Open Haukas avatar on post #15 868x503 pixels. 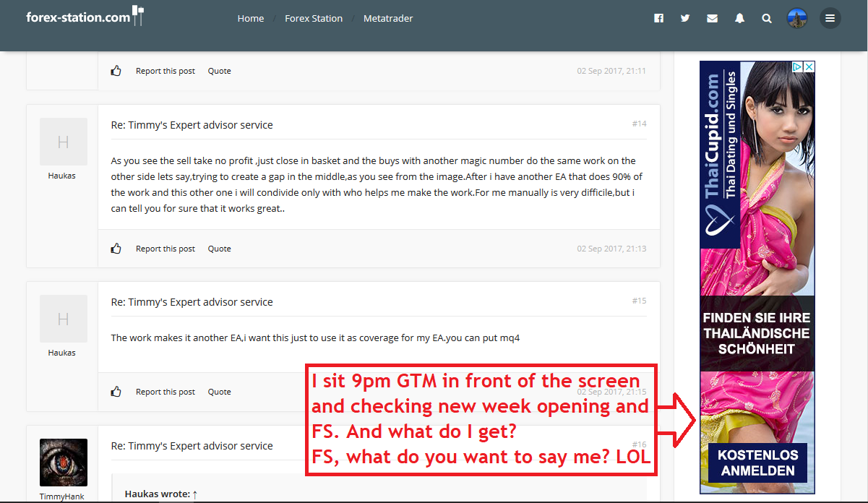[63, 319]
